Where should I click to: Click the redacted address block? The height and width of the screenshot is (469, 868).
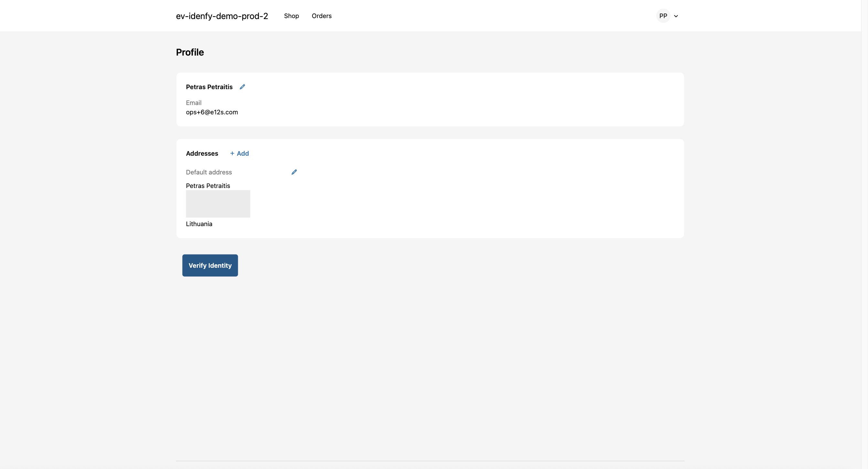[x=218, y=204]
